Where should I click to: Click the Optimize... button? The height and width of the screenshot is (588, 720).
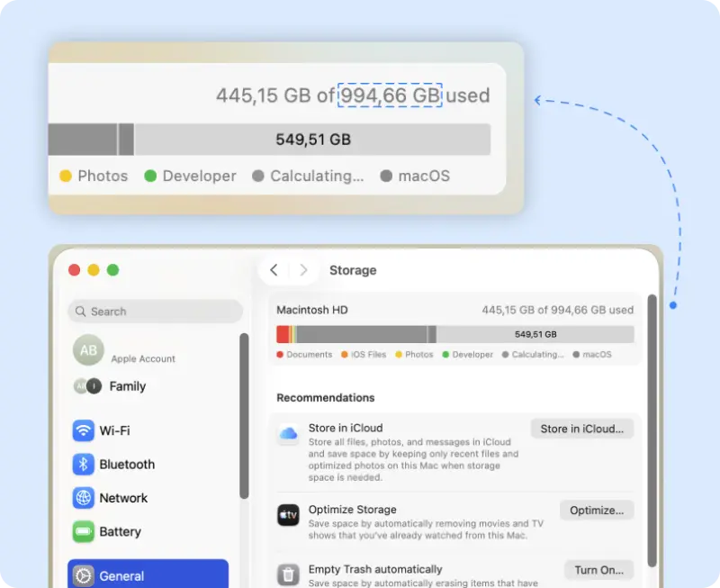pos(597,511)
